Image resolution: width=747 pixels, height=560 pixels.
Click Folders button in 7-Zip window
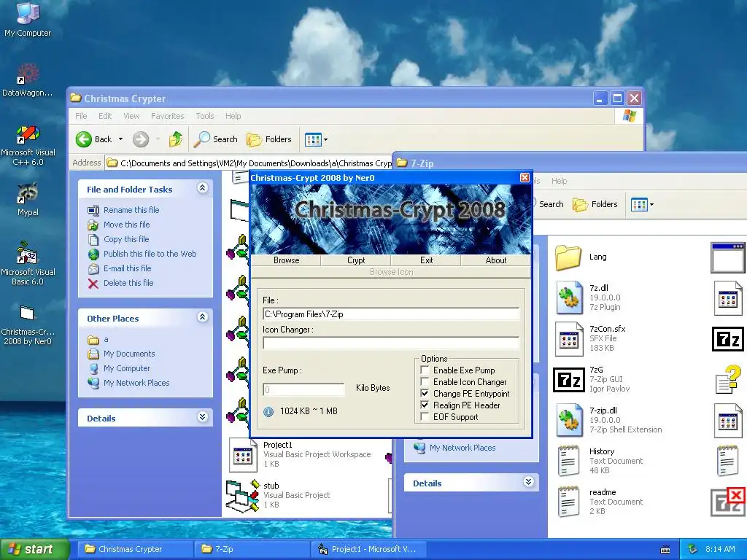(x=595, y=204)
